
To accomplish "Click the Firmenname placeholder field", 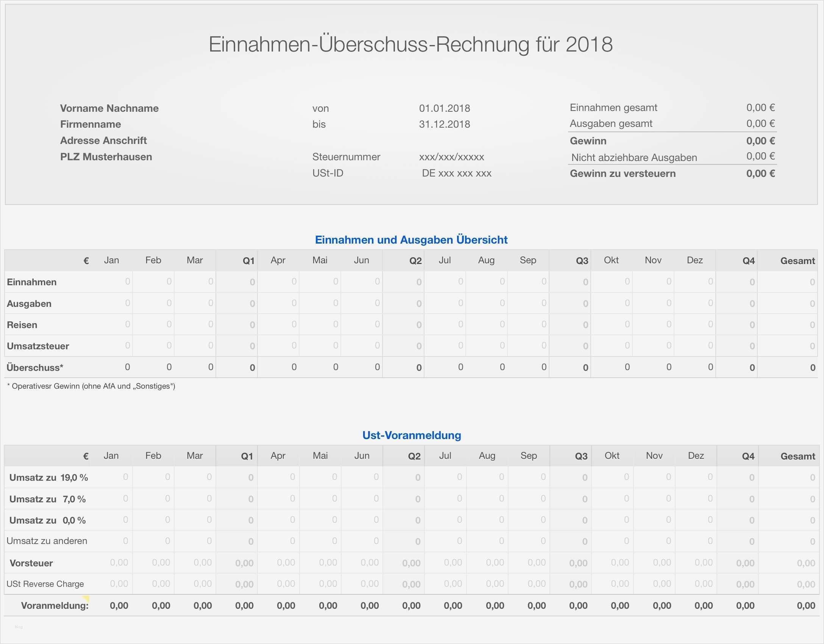I will click(x=91, y=124).
